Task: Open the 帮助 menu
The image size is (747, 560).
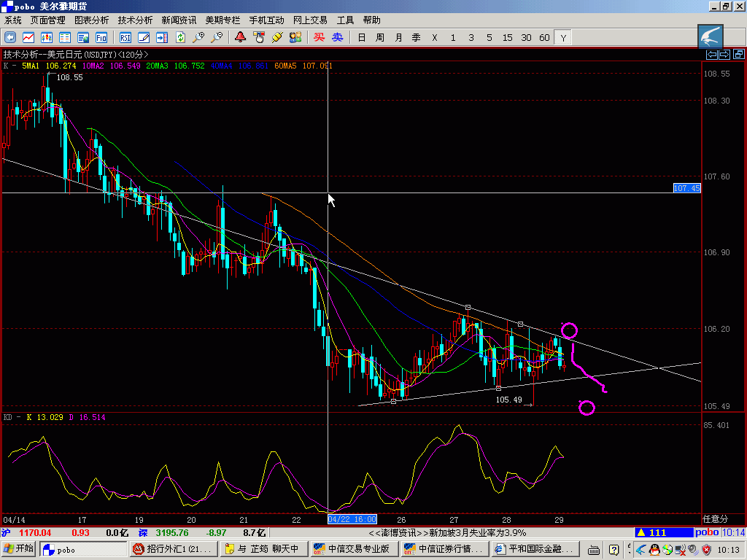Action: 371,20
